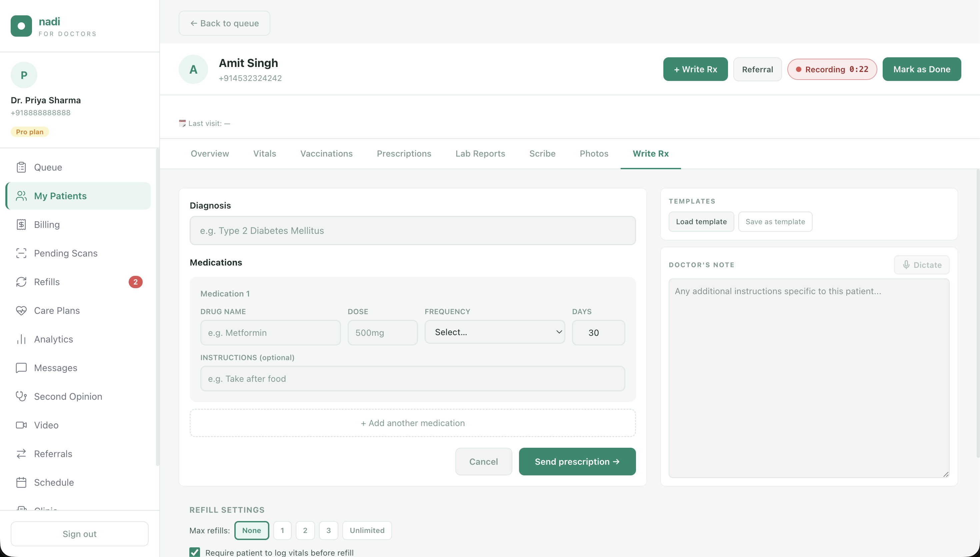Click Amit Singh's patient avatar
Image resolution: width=980 pixels, height=557 pixels.
tap(193, 69)
